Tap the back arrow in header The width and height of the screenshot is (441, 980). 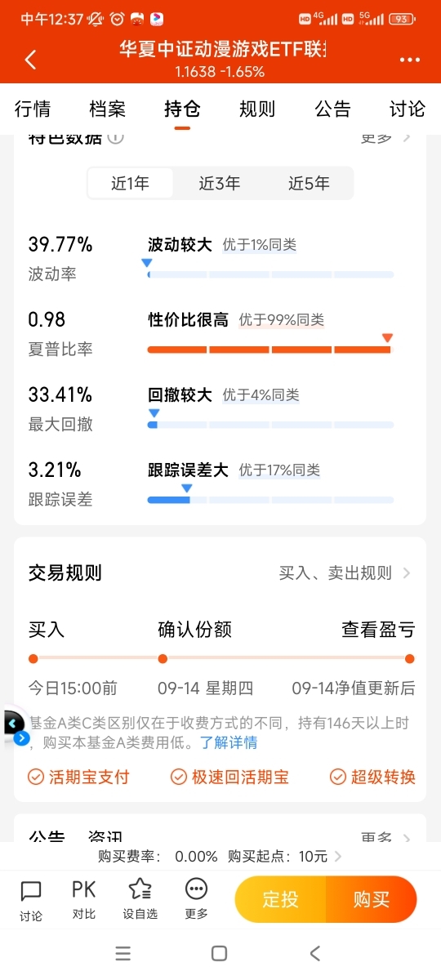30,60
